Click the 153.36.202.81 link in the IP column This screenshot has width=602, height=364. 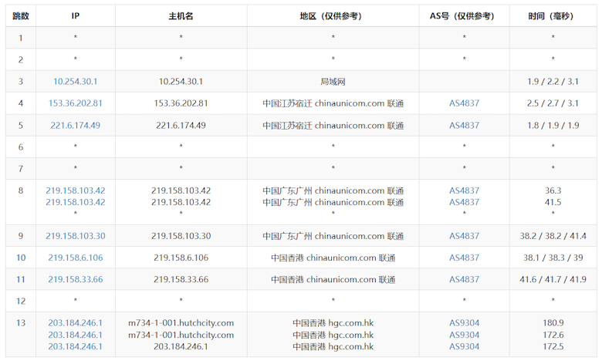[x=75, y=103]
